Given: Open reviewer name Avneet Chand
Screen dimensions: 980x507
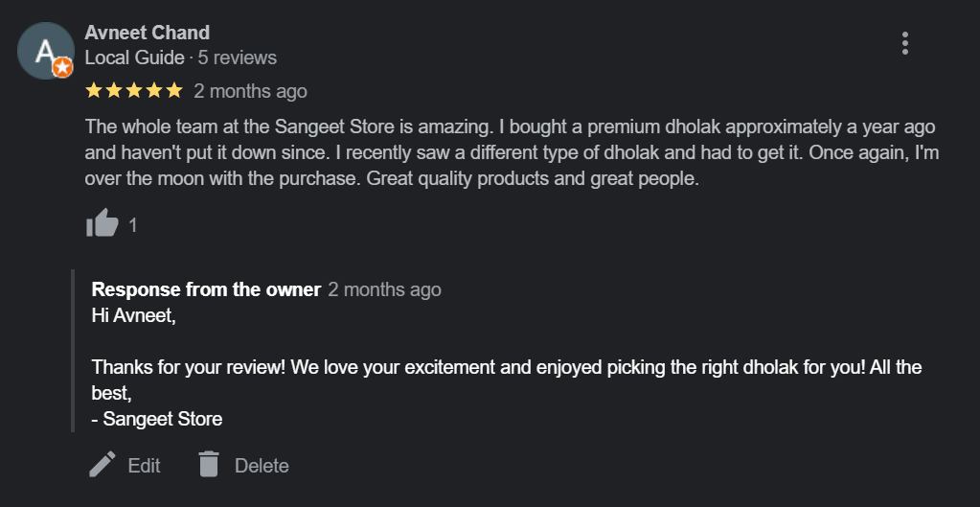Looking at the screenshot, I should pyautogui.click(x=147, y=33).
